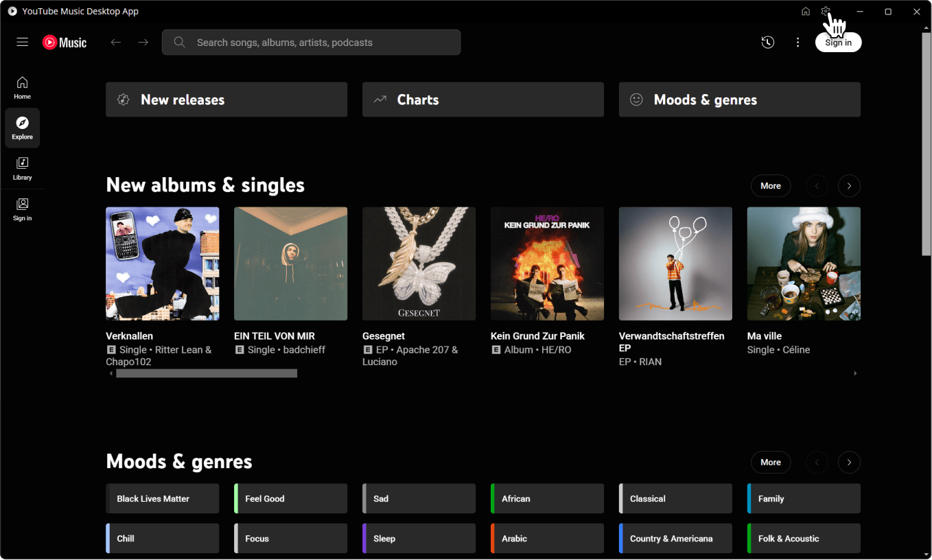The height and width of the screenshot is (560, 932).
Task: Open the hamburger guide menu
Action: [x=23, y=43]
